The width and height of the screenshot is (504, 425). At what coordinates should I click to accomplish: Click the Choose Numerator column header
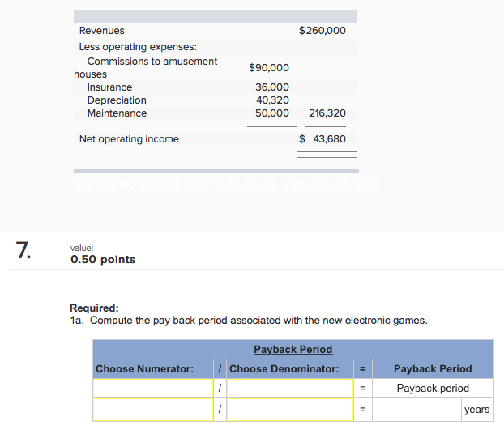coord(145,369)
